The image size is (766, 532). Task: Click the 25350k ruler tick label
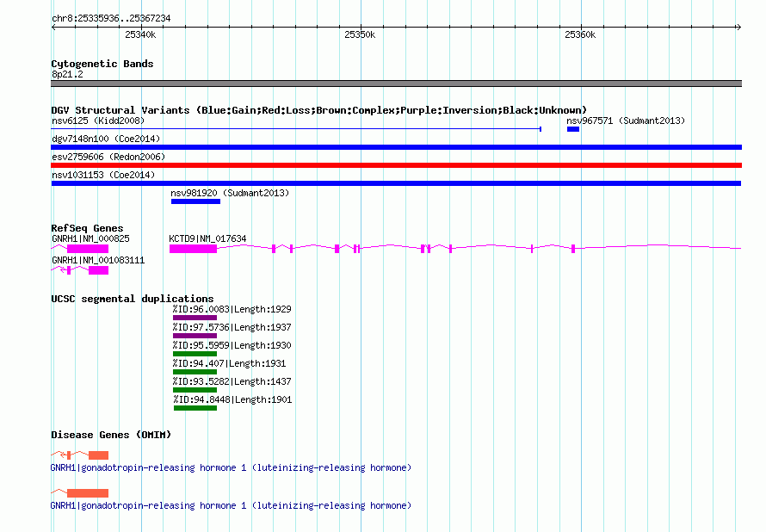click(360, 34)
